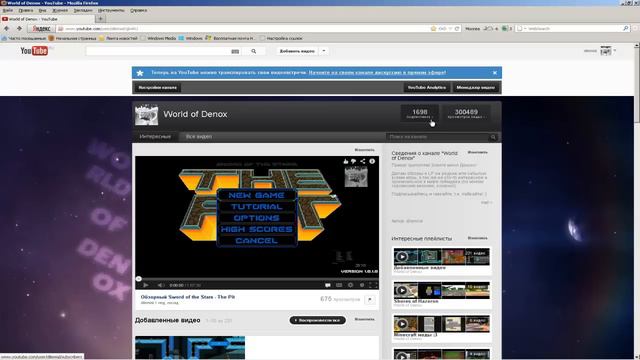The image size is (640, 360).
Task: Open the Firefox File menu
Action: click(x=8, y=10)
